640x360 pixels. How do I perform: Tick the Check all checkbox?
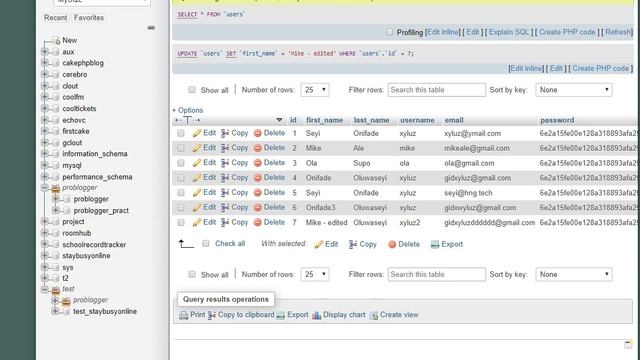pos(206,244)
